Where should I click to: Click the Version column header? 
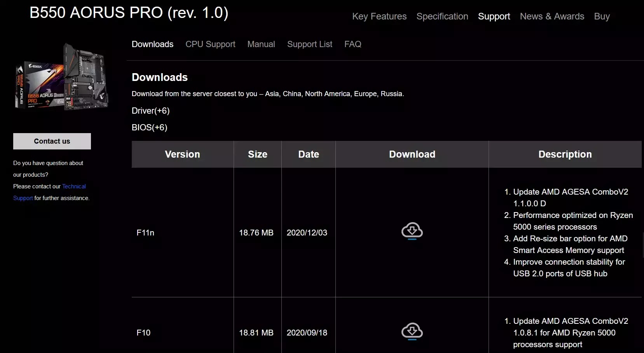pyautogui.click(x=183, y=155)
